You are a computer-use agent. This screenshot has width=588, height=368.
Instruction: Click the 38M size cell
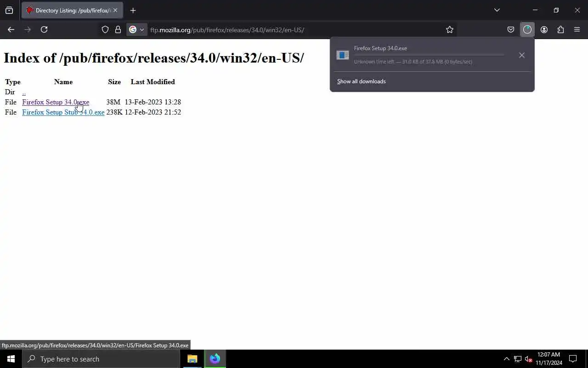[x=113, y=102]
